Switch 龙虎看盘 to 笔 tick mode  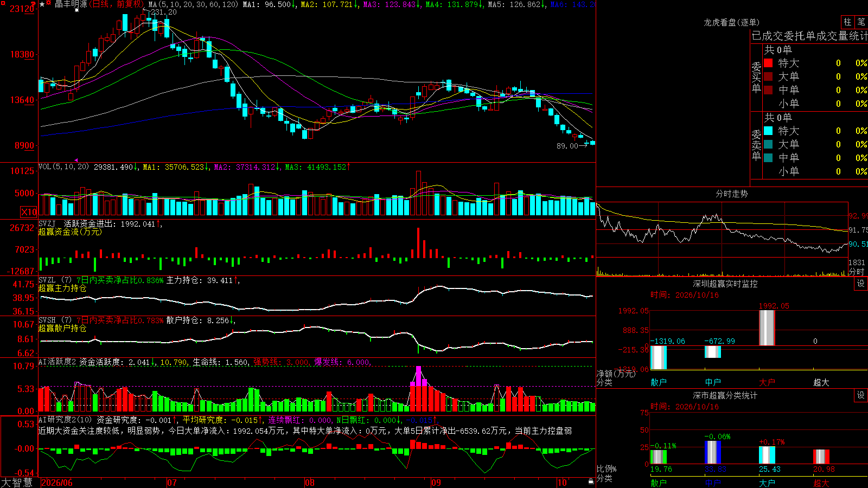861,22
